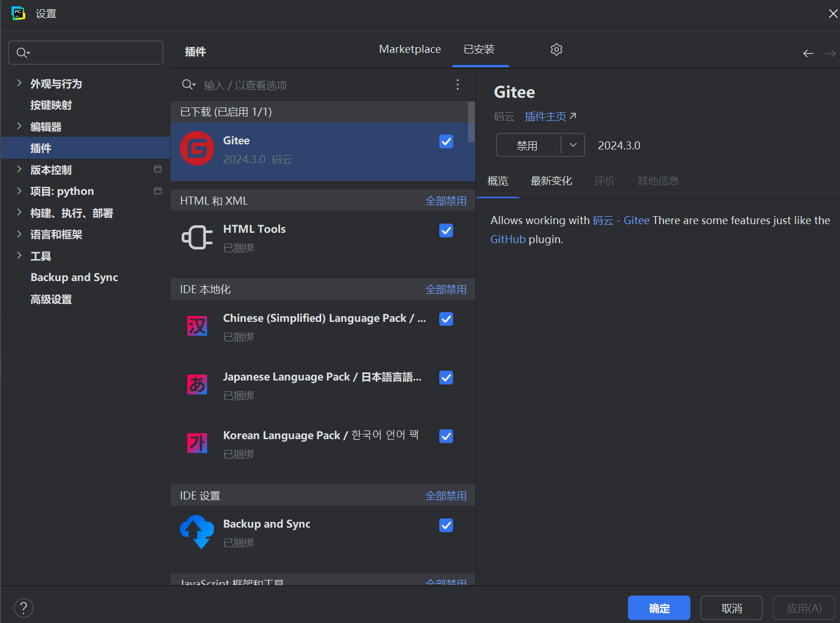
Task: Go back with the left arrow
Action: pyautogui.click(x=808, y=53)
